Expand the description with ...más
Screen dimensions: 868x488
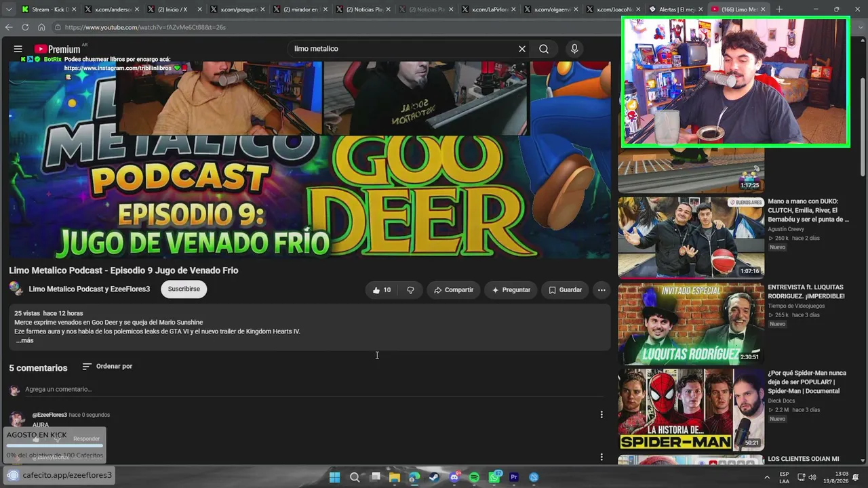(24, 340)
